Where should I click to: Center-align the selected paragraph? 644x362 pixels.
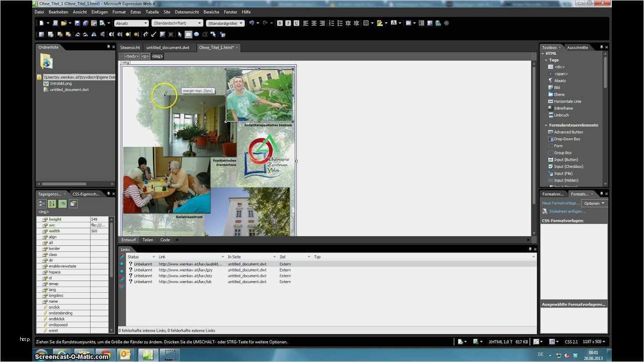pos(314,23)
